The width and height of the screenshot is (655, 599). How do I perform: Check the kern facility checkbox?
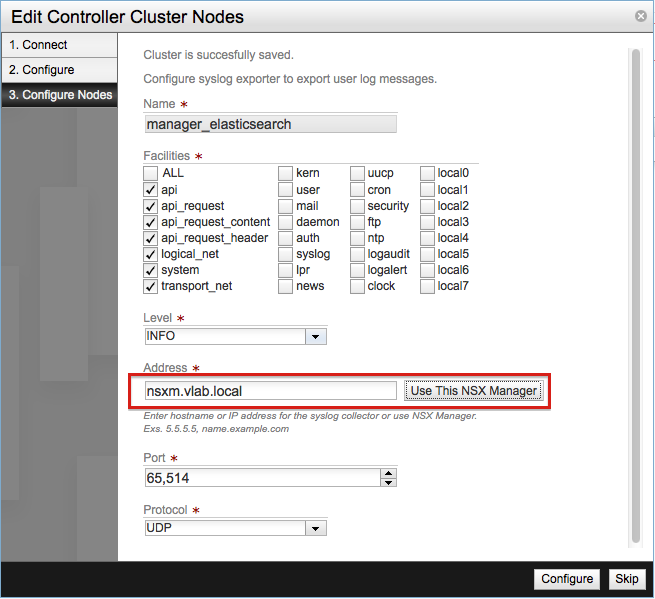[286, 173]
